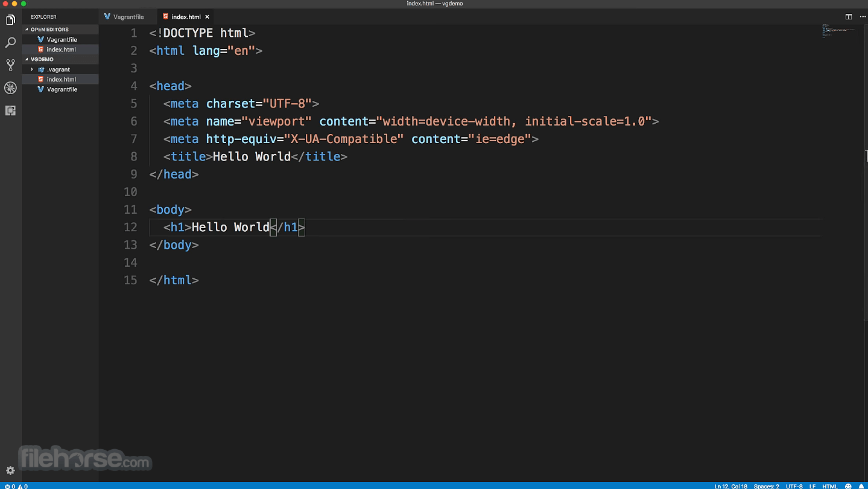The image size is (868, 489).
Task: Click the code minimap preview
Action: 838,31
